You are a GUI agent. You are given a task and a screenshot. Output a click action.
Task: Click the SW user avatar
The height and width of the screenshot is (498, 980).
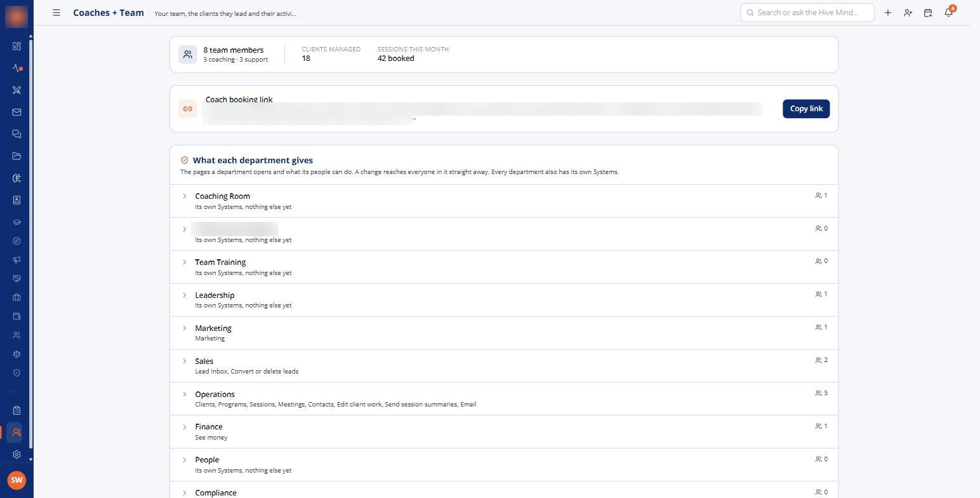point(17,480)
